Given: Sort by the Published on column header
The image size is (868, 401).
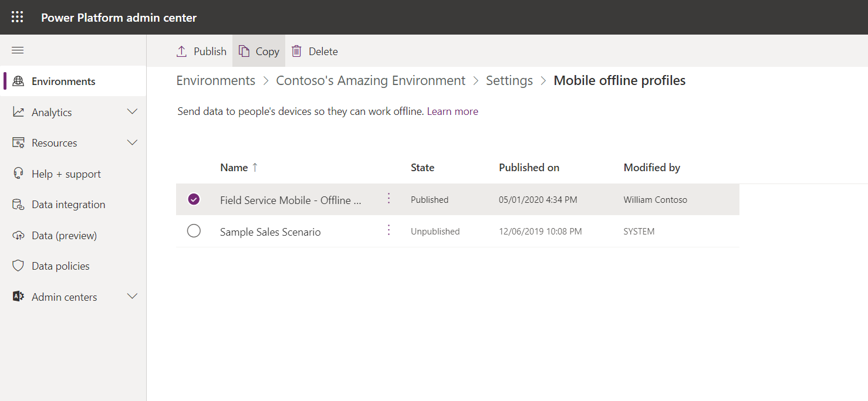Looking at the screenshot, I should [529, 168].
